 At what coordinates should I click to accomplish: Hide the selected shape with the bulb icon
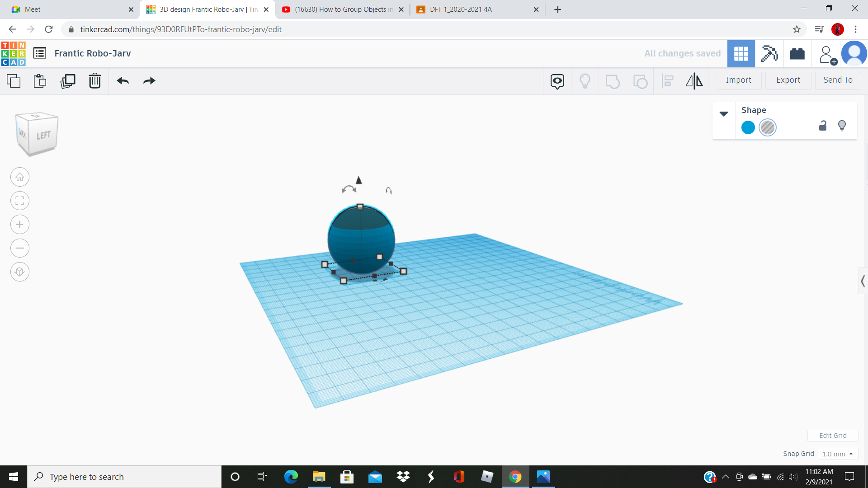click(842, 126)
